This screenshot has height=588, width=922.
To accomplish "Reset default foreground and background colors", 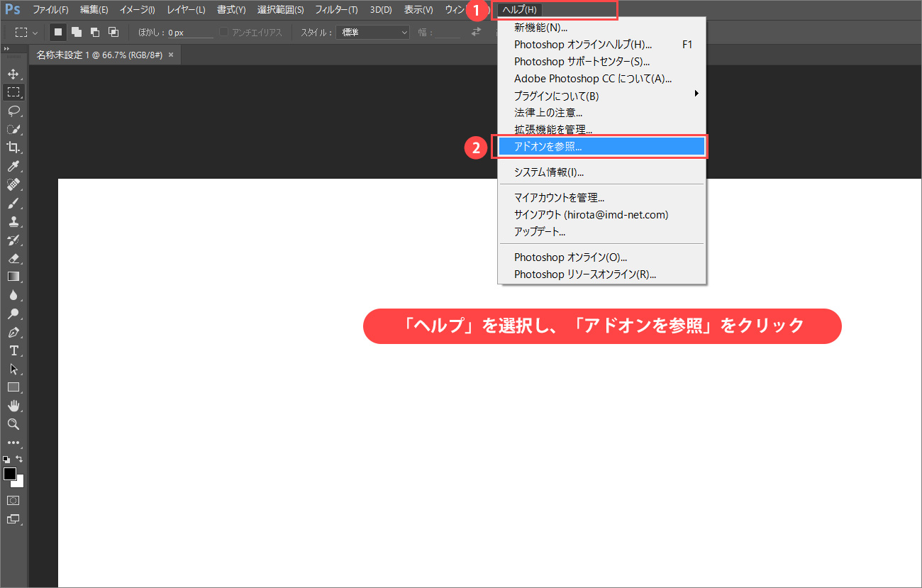I will point(6,459).
